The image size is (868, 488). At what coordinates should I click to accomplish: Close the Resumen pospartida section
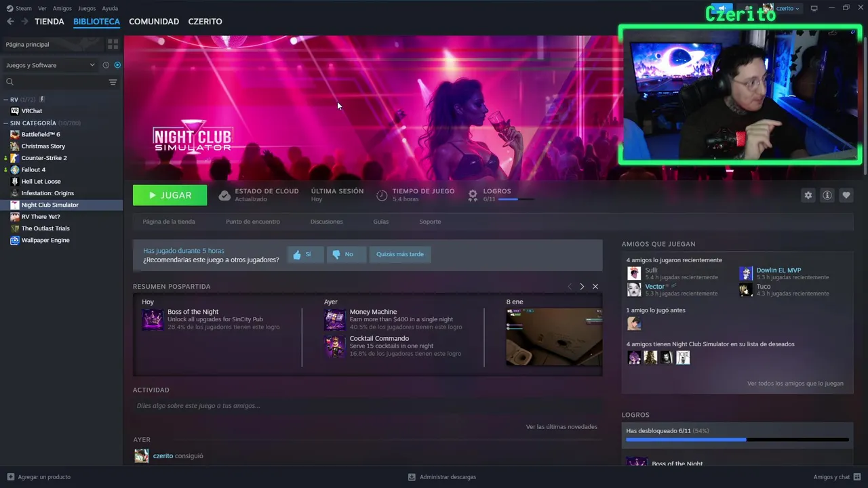595,287
